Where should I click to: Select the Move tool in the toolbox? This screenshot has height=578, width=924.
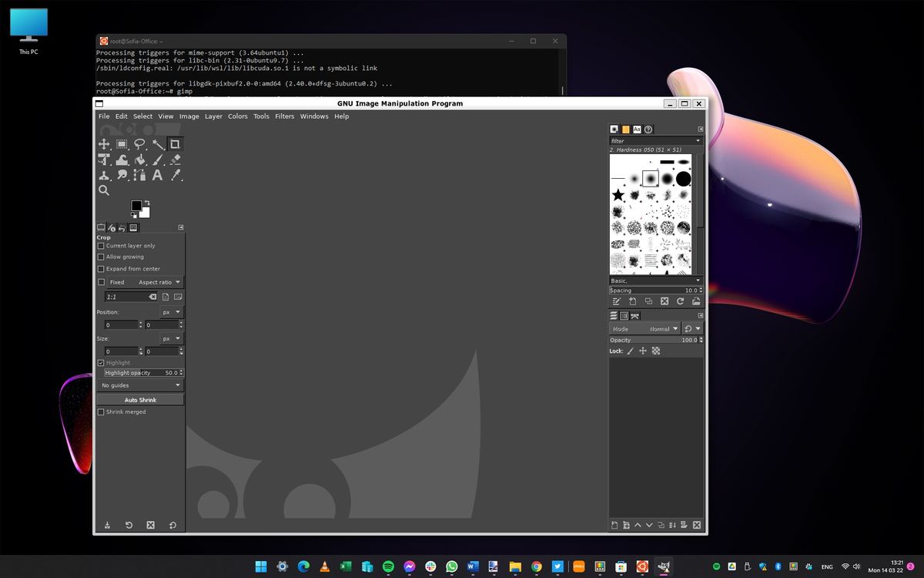104,144
